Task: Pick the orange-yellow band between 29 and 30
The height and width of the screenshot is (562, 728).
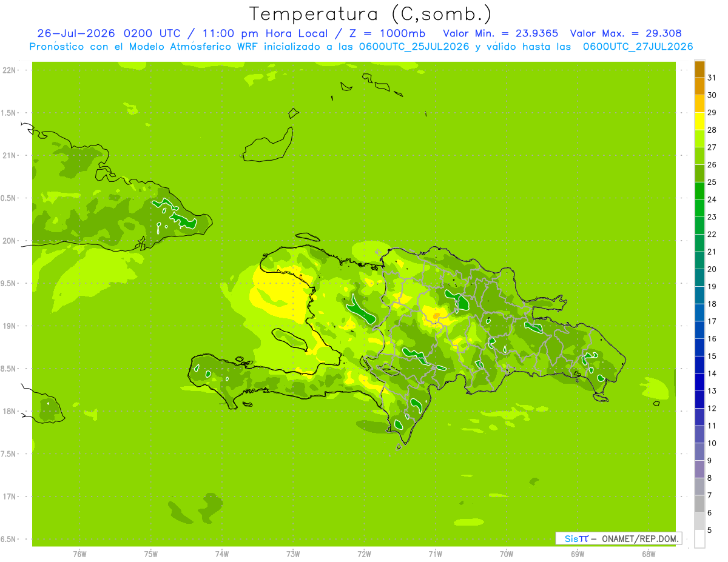Action: click(699, 104)
